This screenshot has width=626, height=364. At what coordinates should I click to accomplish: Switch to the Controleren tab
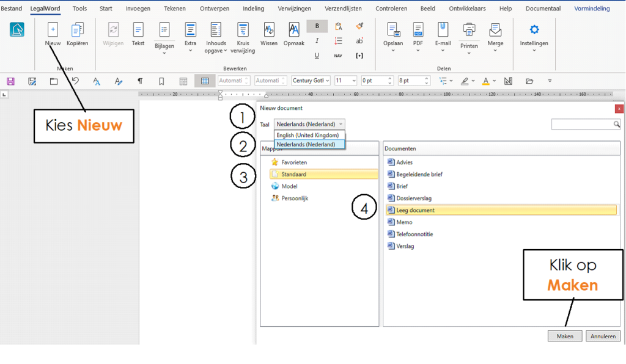point(391,9)
